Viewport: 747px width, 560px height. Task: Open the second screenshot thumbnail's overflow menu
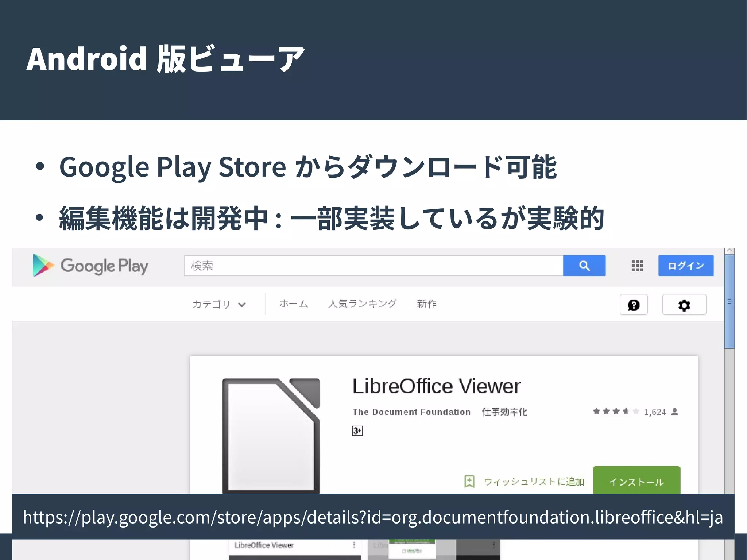pos(494,545)
